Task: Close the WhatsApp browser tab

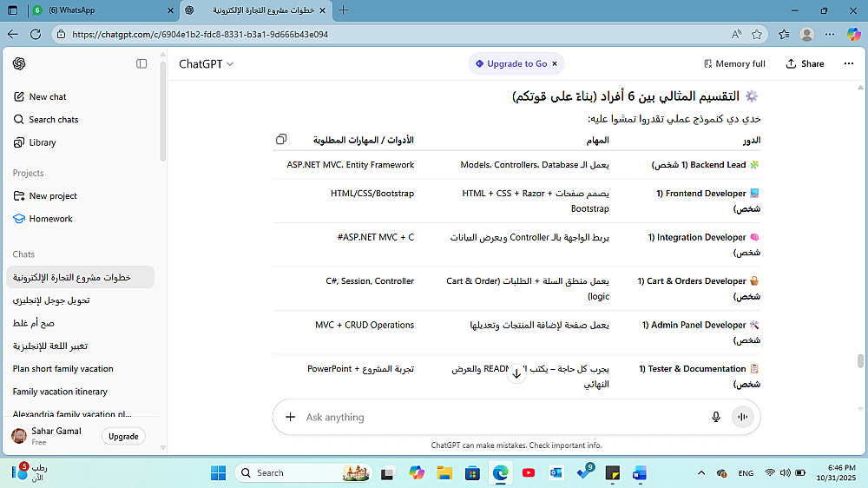Action: pyautogui.click(x=170, y=10)
